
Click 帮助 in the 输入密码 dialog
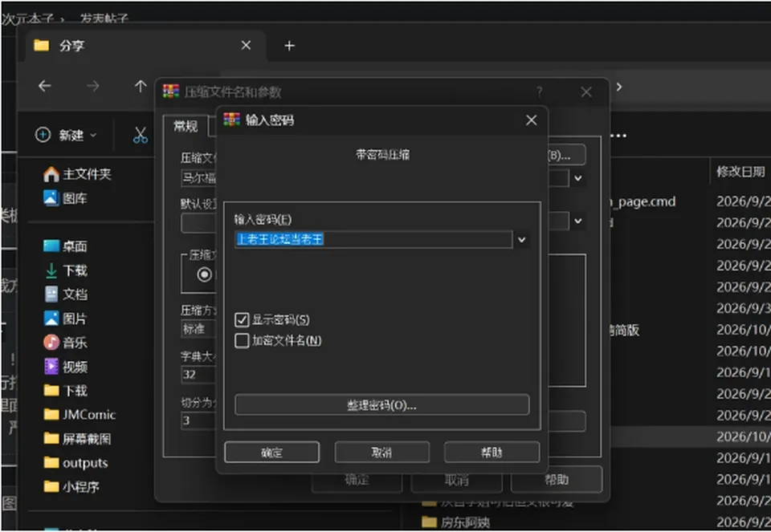[492, 452]
